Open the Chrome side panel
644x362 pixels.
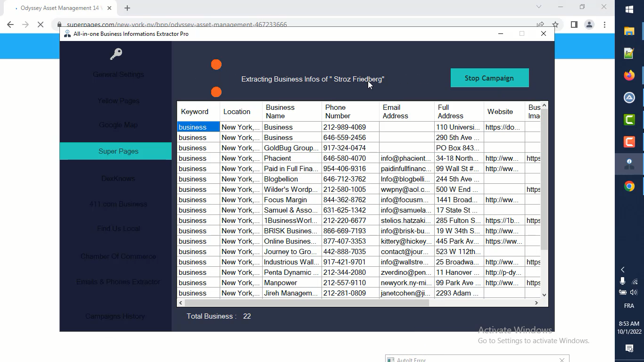tap(574, 25)
